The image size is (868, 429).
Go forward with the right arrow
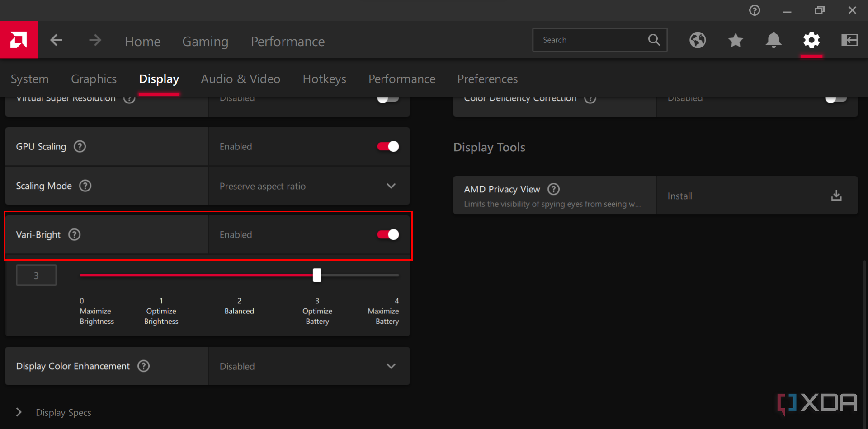tap(95, 40)
